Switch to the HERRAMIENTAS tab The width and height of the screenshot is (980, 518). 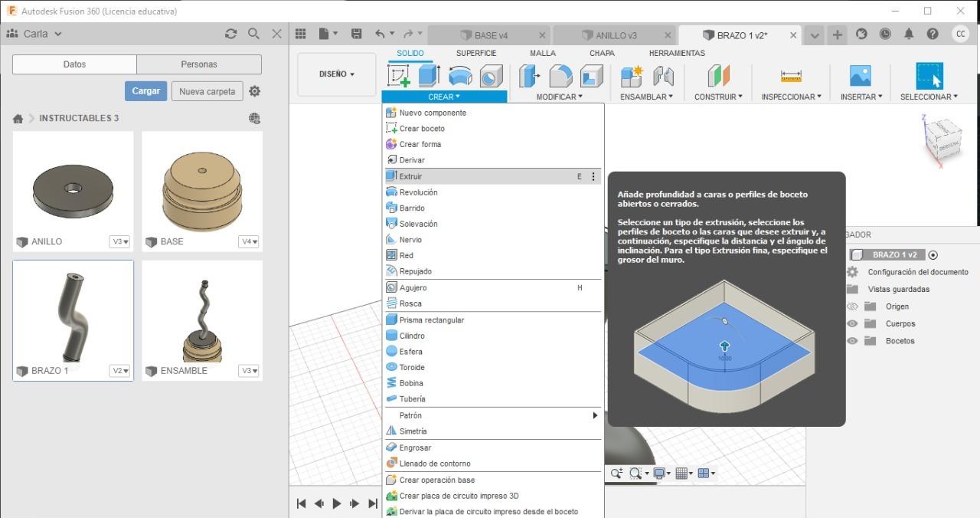(677, 53)
